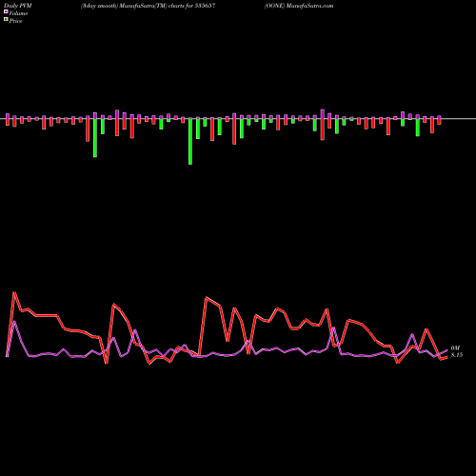
Task: Click the '(OONE) MunafaSutra.com' header text
Action: [299, 6]
